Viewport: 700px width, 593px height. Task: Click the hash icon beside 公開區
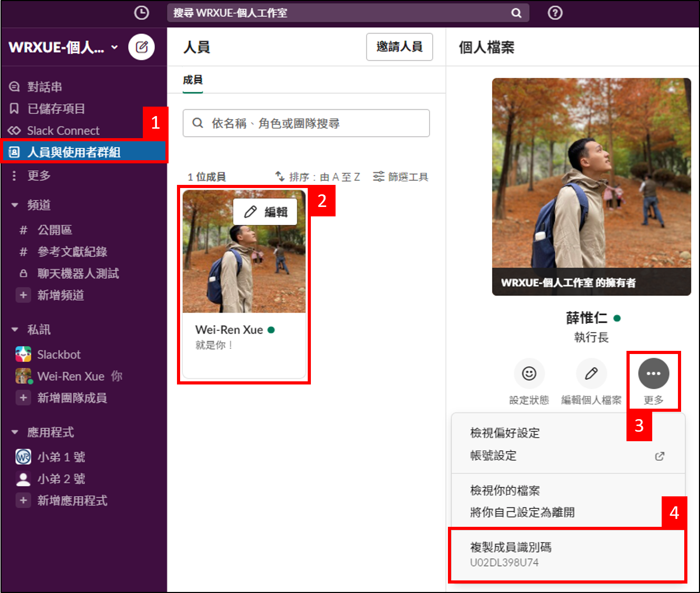(23, 230)
